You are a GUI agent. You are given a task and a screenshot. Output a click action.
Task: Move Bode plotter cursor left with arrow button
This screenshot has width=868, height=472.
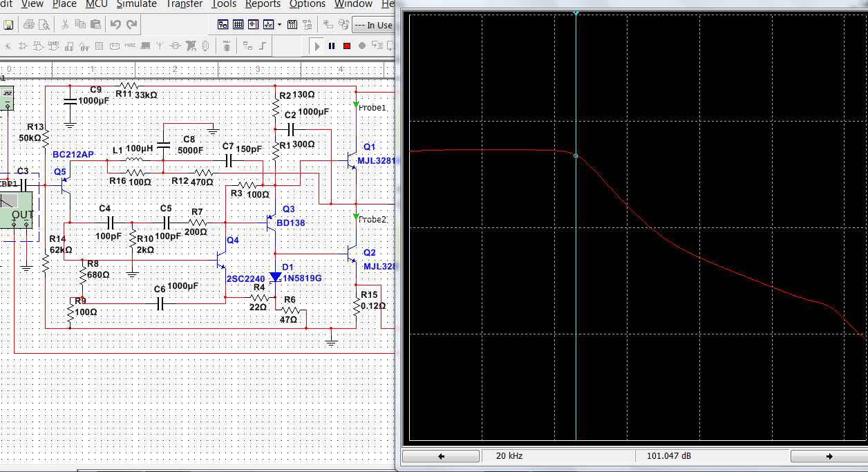(x=441, y=457)
